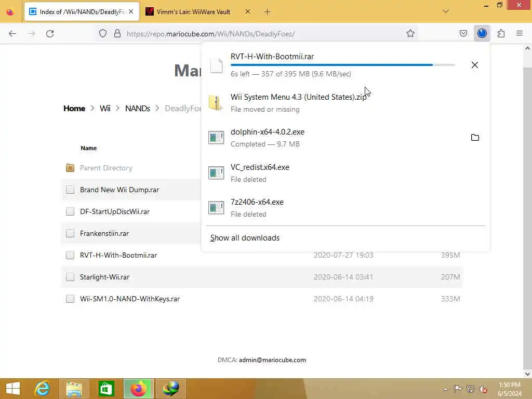This screenshot has height=399, width=532.
Task: Show dolphin-x64-4.0.2.exe in folder
Action: (475, 137)
